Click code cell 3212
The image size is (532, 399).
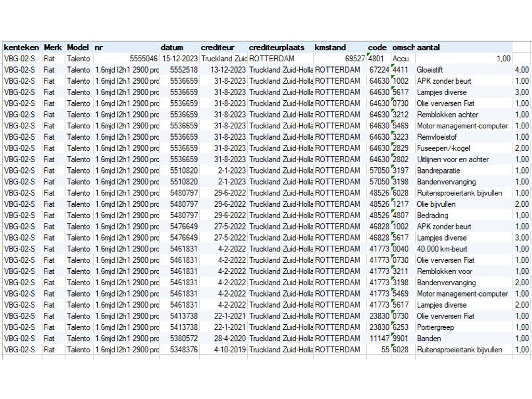tap(403, 114)
